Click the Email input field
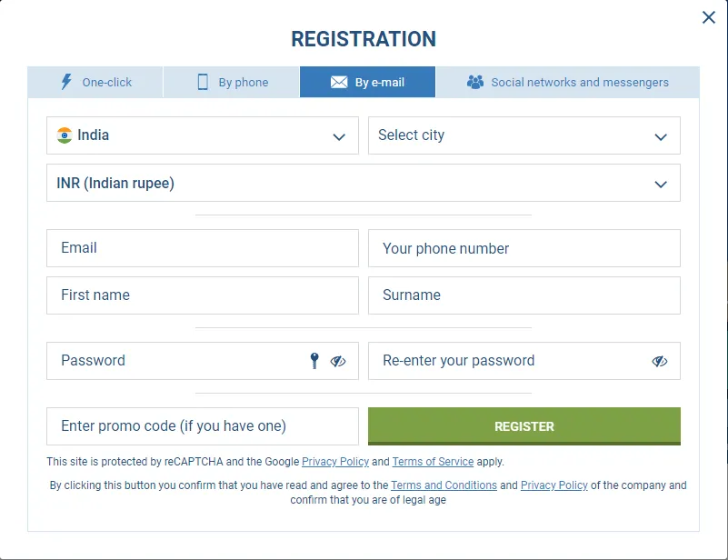 point(202,248)
